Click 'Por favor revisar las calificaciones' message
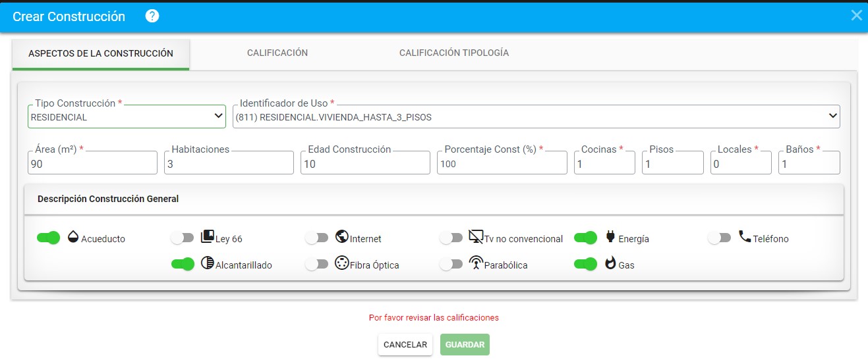Image resolution: width=868 pixels, height=362 pixels. pos(434,318)
